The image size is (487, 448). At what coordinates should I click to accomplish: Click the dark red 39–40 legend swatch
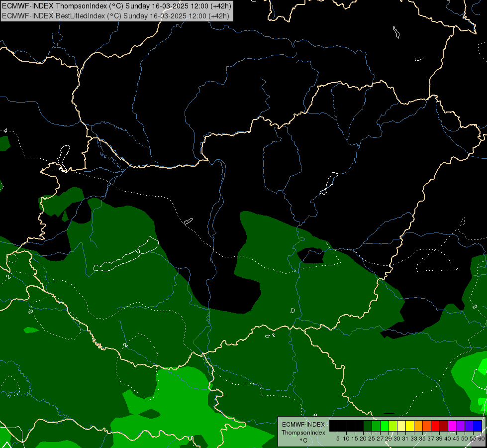tap(444, 426)
